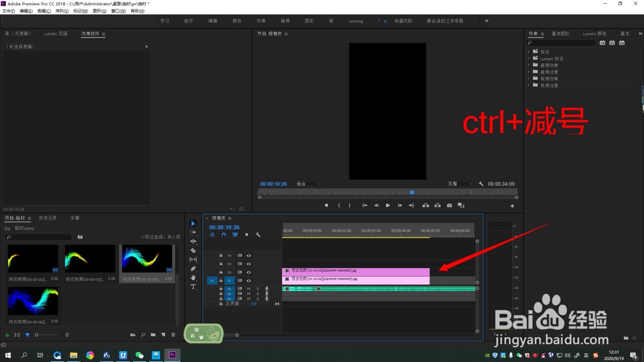Toggle lock on track V2
The height and width of the screenshot is (362, 644).
coord(221,272)
